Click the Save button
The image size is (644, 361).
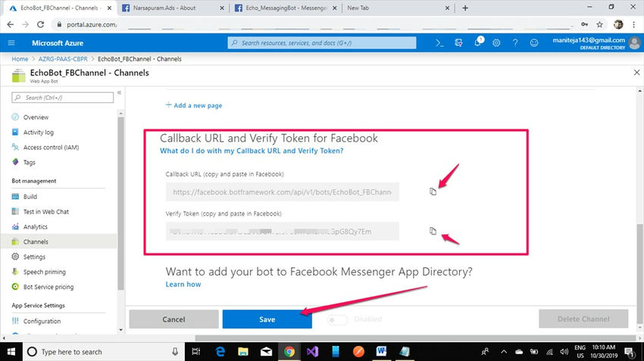(x=267, y=319)
